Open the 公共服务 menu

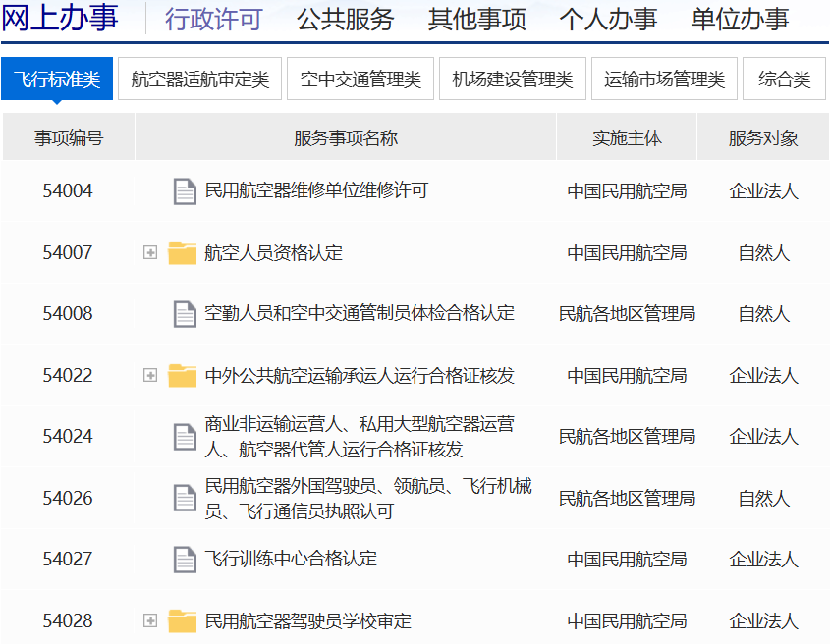[x=345, y=19]
